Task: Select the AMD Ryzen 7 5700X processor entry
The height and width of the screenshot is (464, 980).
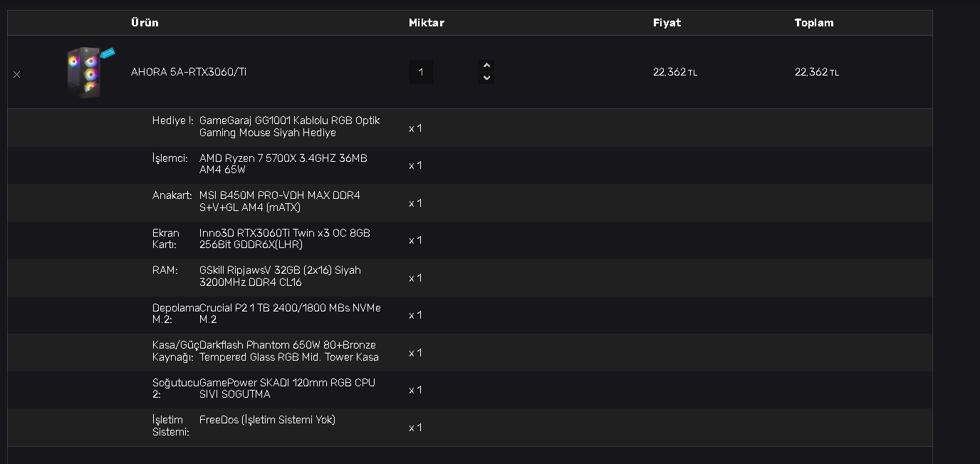Action: [x=283, y=164]
